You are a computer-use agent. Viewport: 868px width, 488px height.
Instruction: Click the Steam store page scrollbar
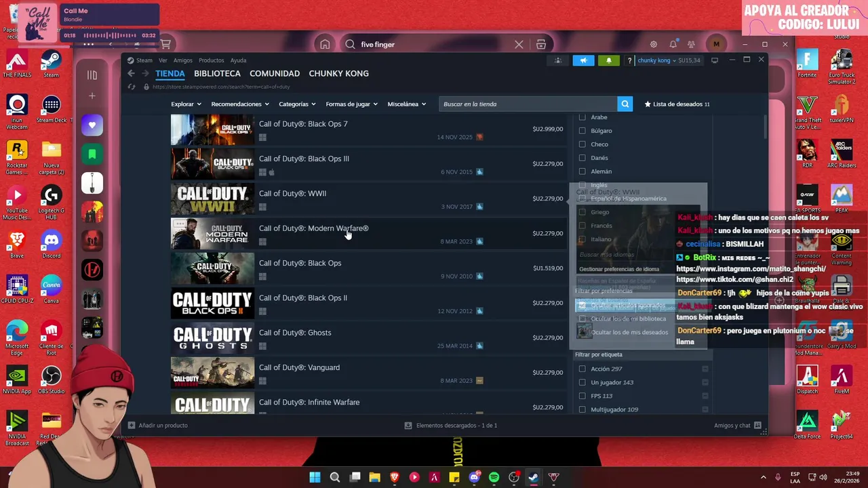(x=765, y=125)
